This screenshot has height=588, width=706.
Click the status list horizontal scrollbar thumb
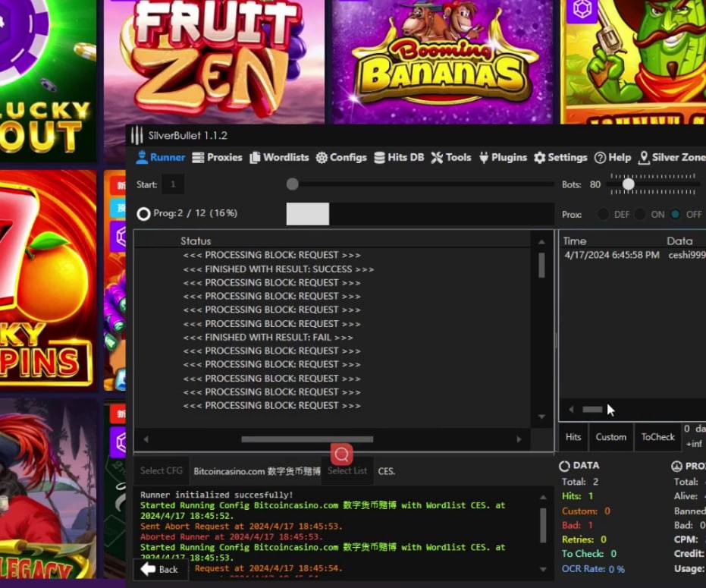pos(307,439)
